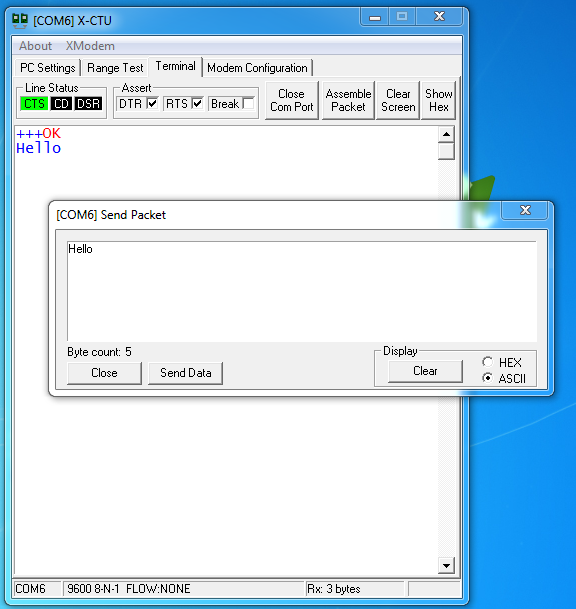Viewport: 576px width, 609px height.
Task: Close the X-CTU main window
Action: point(439,17)
